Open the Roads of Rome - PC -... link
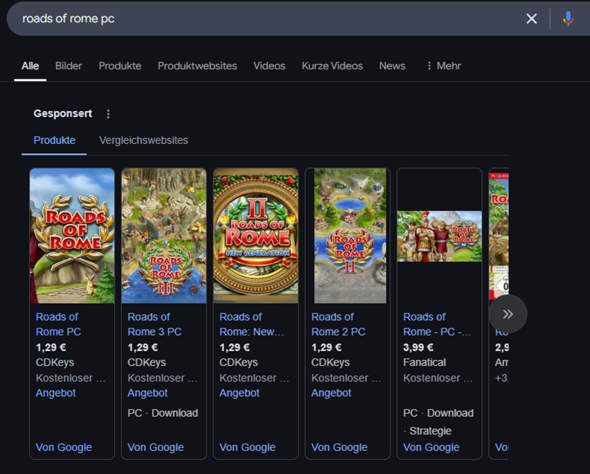Screen dimensions: 590x474 coord(436,324)
